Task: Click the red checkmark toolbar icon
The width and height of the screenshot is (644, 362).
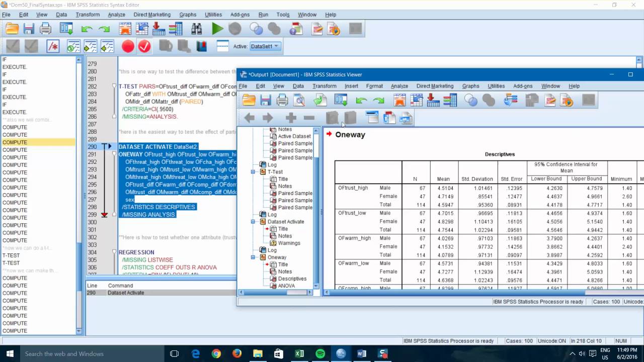Action: click(144, 46)
